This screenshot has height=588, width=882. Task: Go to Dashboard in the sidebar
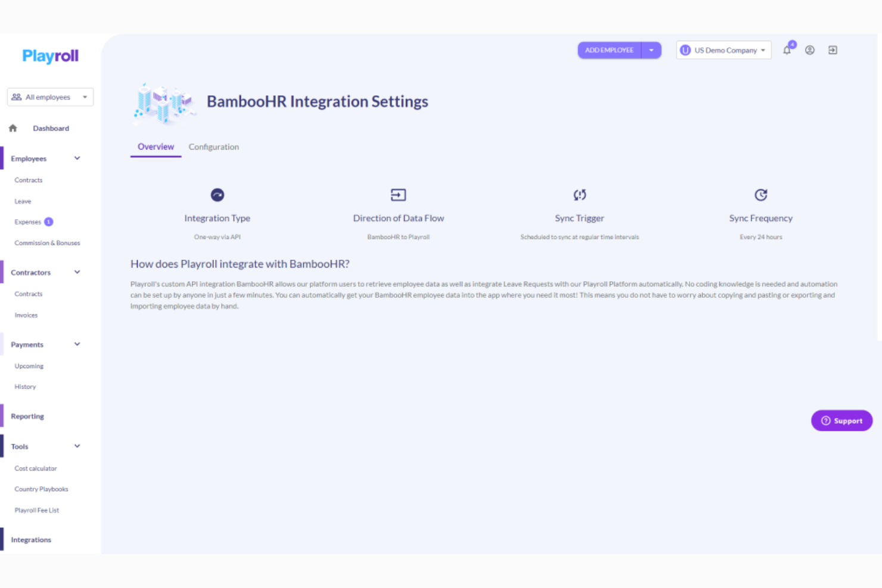(x=51, y=128)
